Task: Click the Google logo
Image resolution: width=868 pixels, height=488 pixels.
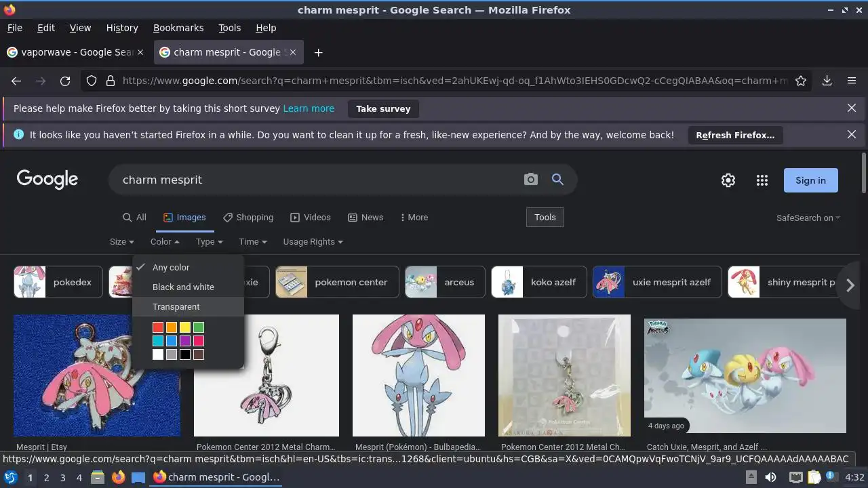Action: pos(47,180)
